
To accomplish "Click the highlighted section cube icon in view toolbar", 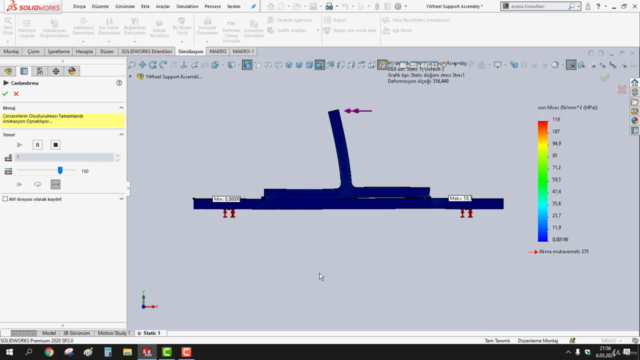I will point(320,64).
